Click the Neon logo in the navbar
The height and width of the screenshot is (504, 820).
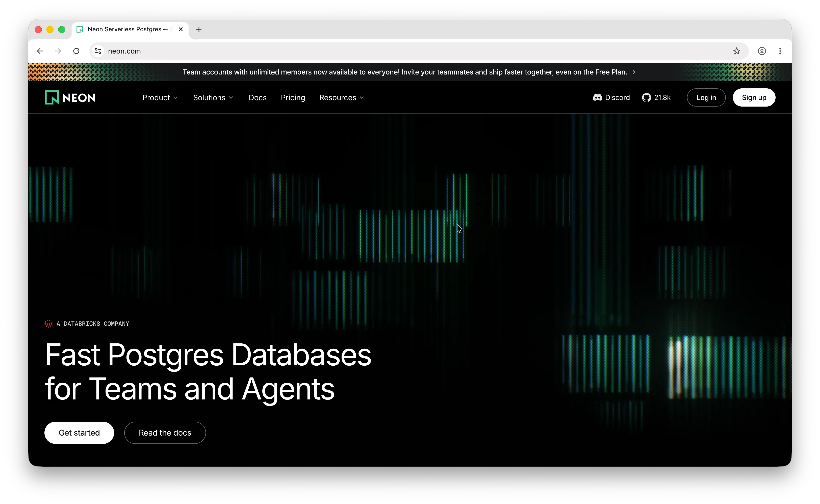70,97
